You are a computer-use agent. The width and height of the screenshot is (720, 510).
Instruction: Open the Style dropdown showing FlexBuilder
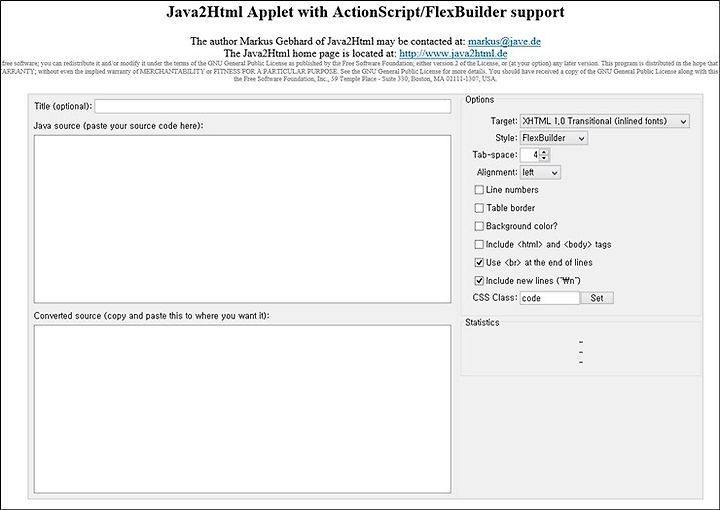553,138
